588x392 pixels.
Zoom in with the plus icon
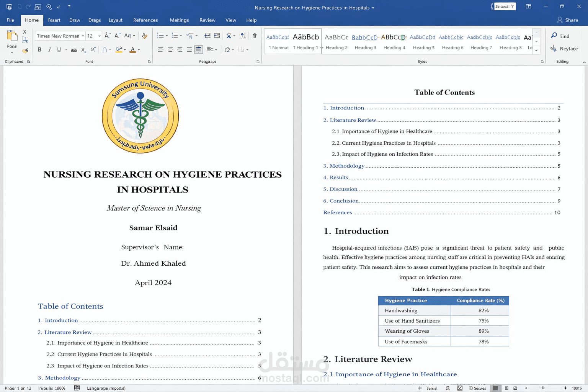click(x=565, y=388)
